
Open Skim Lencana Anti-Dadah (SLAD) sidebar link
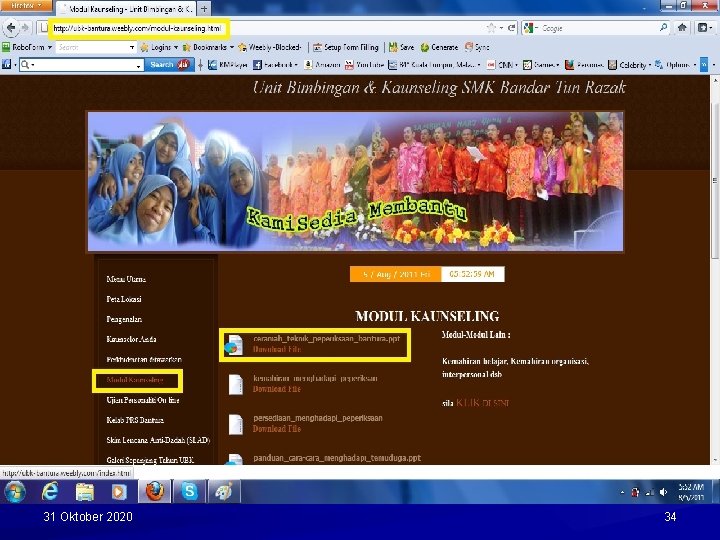pos(158,440)
